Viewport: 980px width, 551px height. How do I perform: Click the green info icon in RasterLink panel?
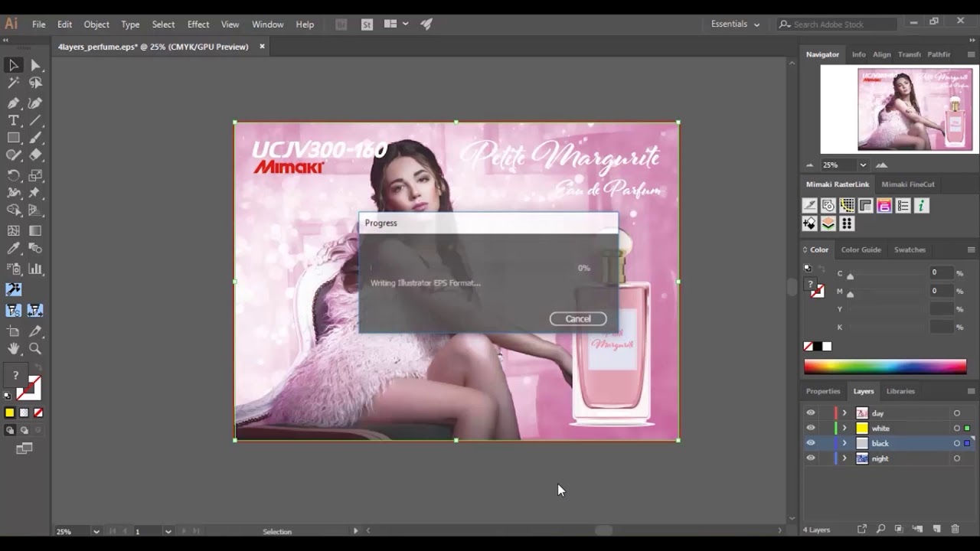(921, 205)
